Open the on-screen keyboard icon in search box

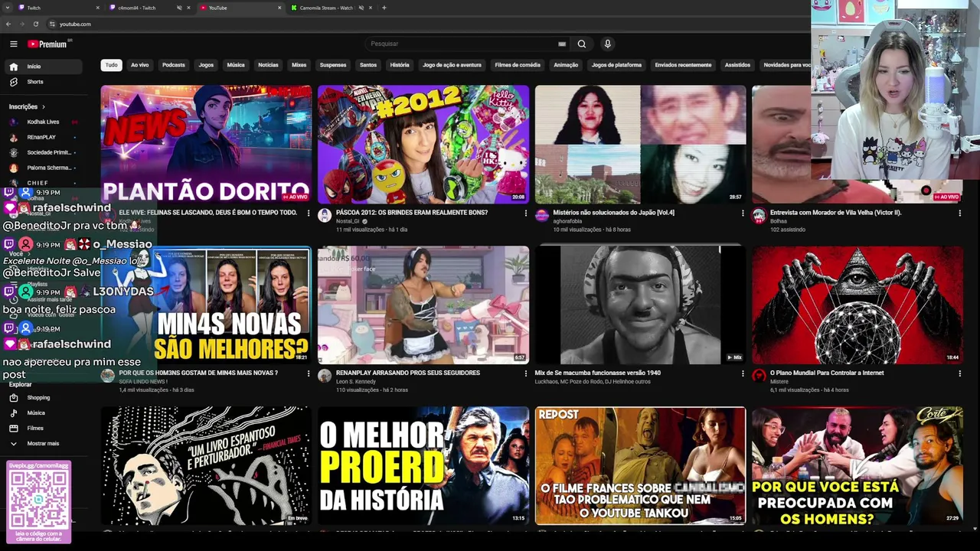tap(562, 44)
